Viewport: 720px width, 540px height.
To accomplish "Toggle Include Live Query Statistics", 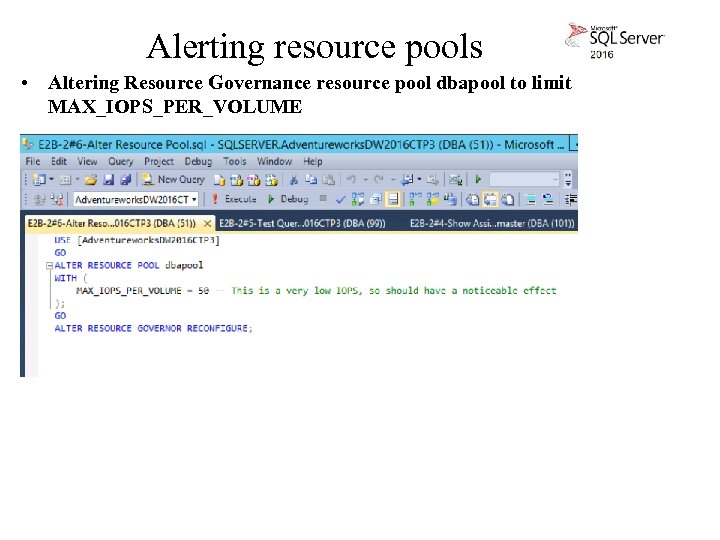I will point(433,199).
